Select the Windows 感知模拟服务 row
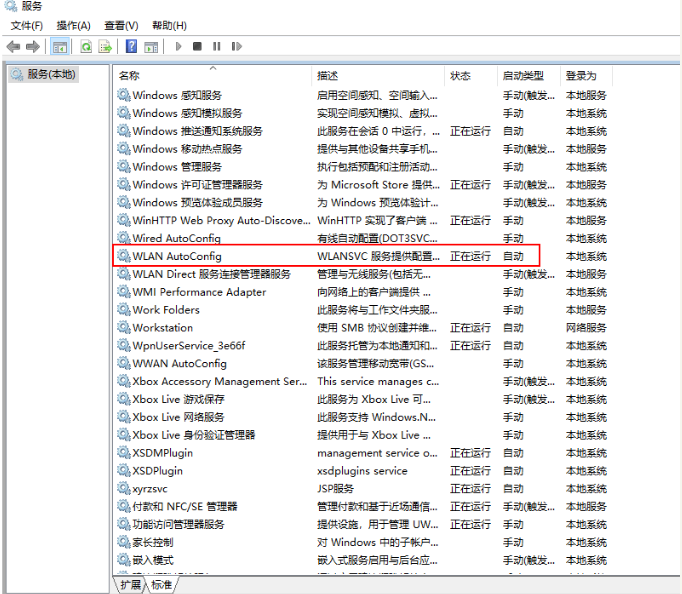The image size is (682, 594). 362,113
